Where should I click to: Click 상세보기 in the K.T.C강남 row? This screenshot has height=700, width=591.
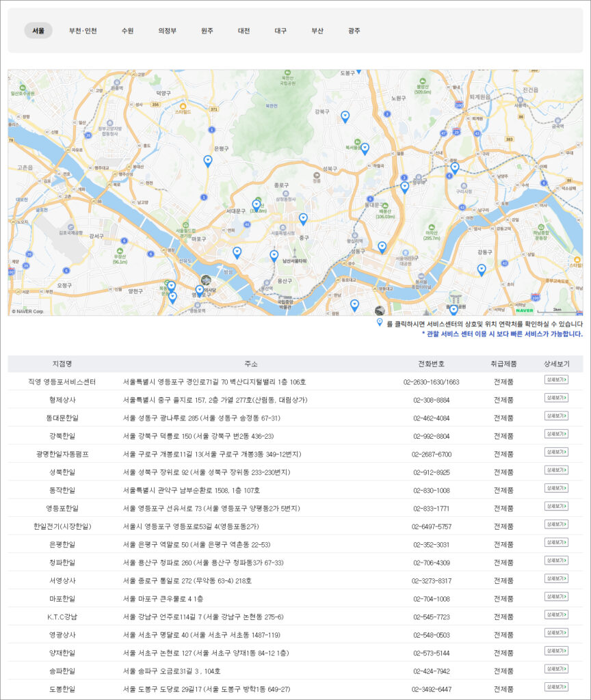click(556, 615)
